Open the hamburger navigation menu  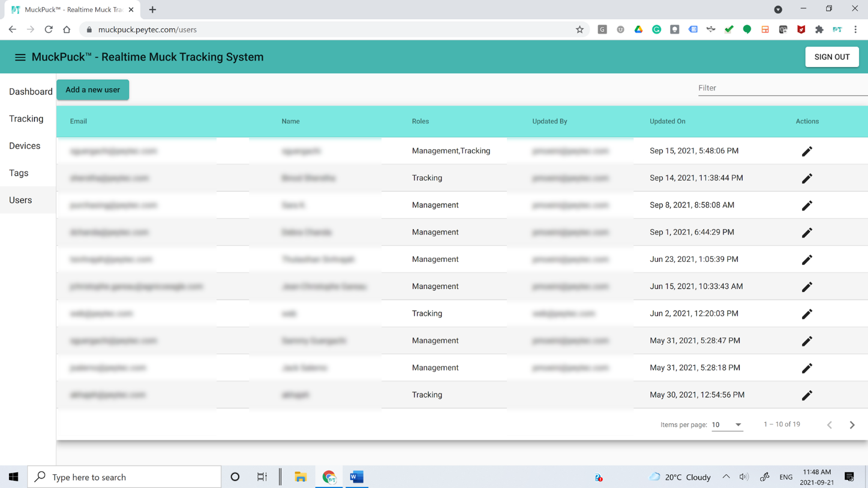click(20, 57)
